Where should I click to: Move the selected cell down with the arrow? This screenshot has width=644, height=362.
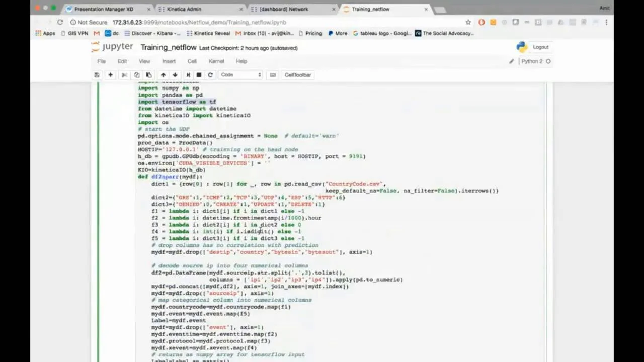175,75
